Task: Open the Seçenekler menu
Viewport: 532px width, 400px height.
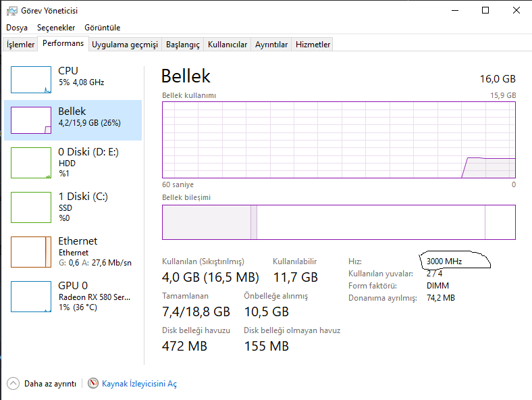Action: coord(56,28)
